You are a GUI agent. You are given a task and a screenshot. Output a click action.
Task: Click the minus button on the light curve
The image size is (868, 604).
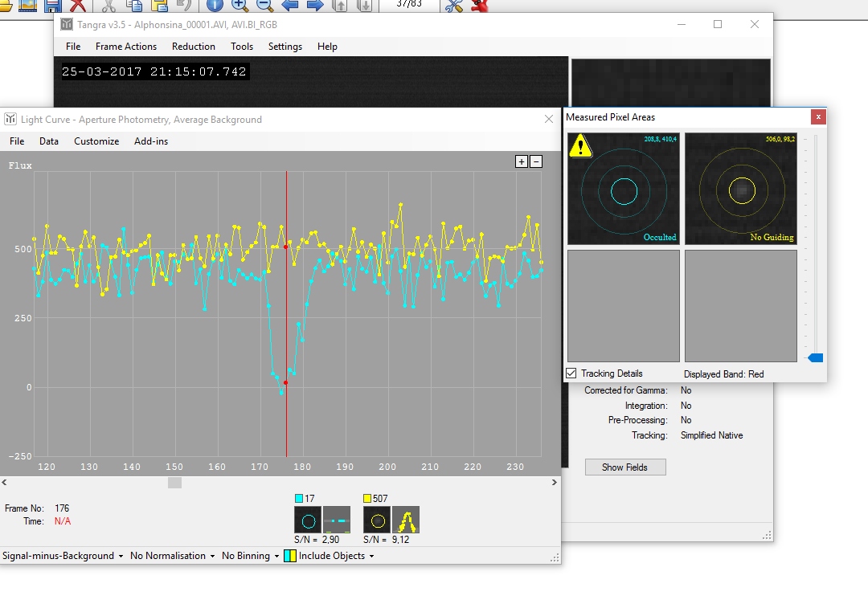click(x=536, y=161)
